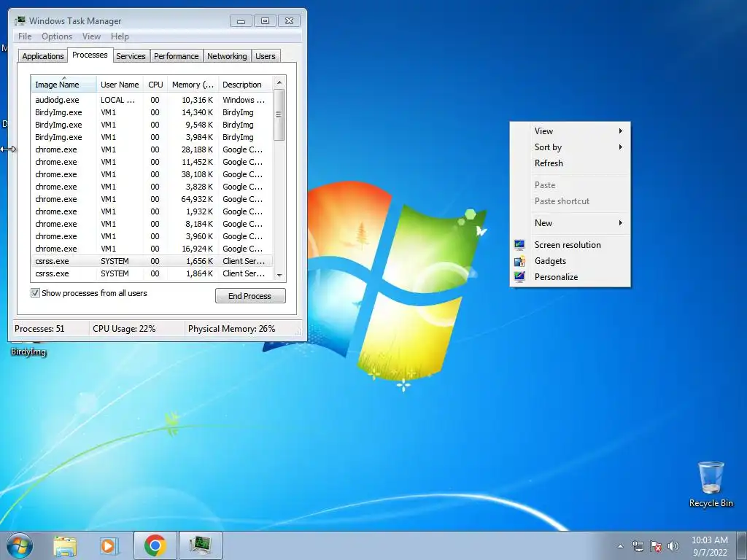The height and width of the screenshot is (560, 747).
Task: Open the File menu in Task Manager
Action: 25,36
